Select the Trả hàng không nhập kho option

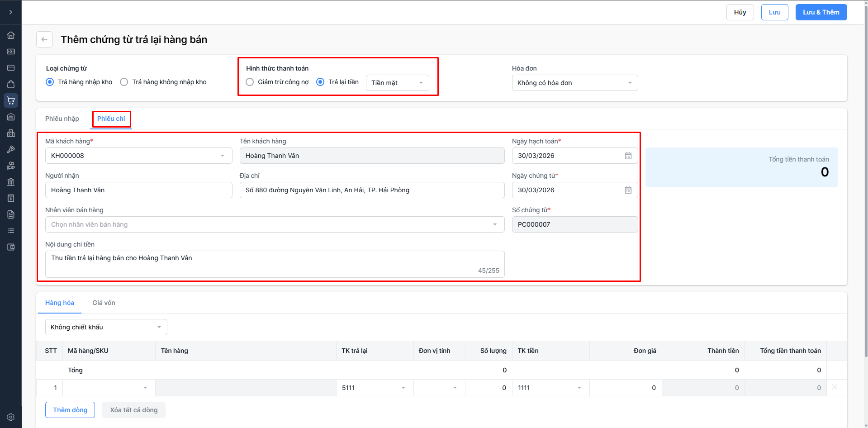pos(124,82)
